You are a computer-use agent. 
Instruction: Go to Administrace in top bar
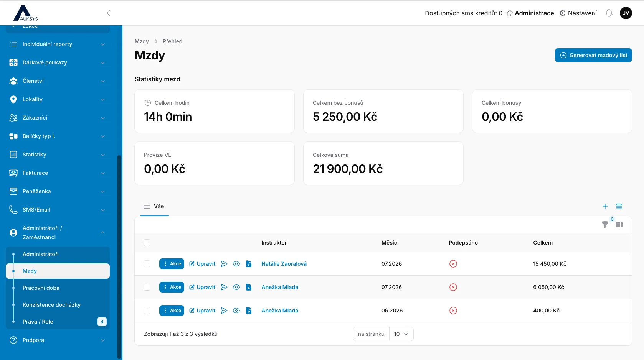click(530, 13)
